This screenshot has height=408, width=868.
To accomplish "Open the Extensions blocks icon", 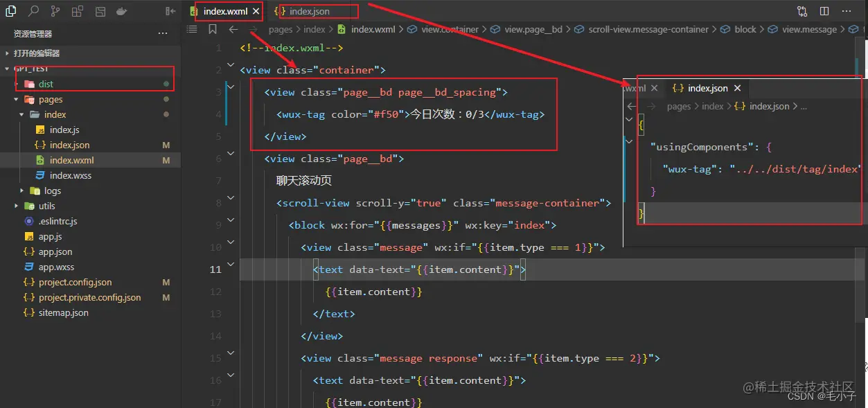I will click(78, 11).
